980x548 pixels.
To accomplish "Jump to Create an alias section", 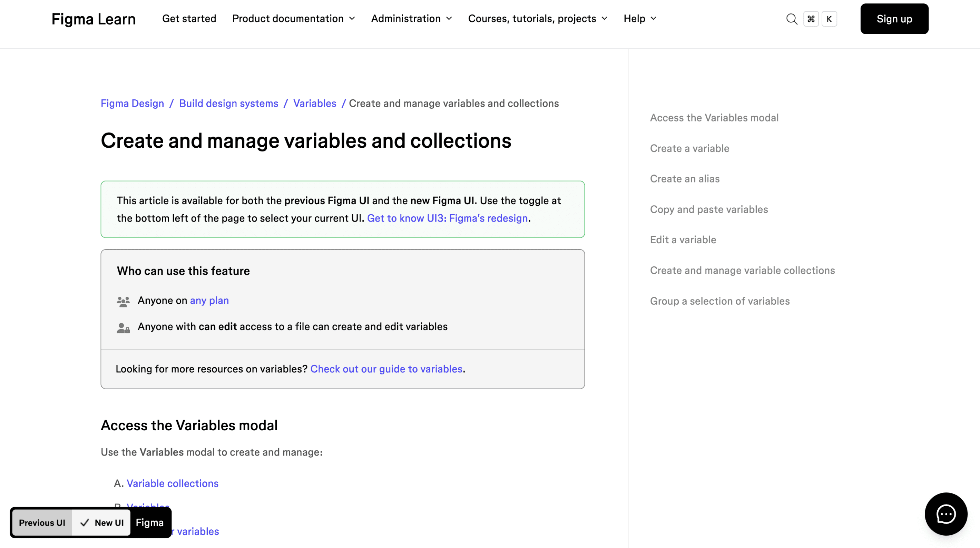I will 684,178.
